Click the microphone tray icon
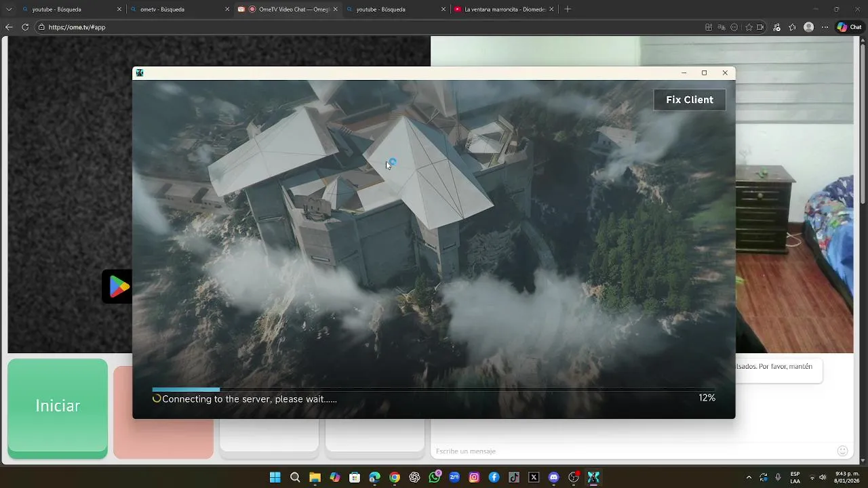Image resolution: width=868 pixels, height=488 pixels. (778, 477)
